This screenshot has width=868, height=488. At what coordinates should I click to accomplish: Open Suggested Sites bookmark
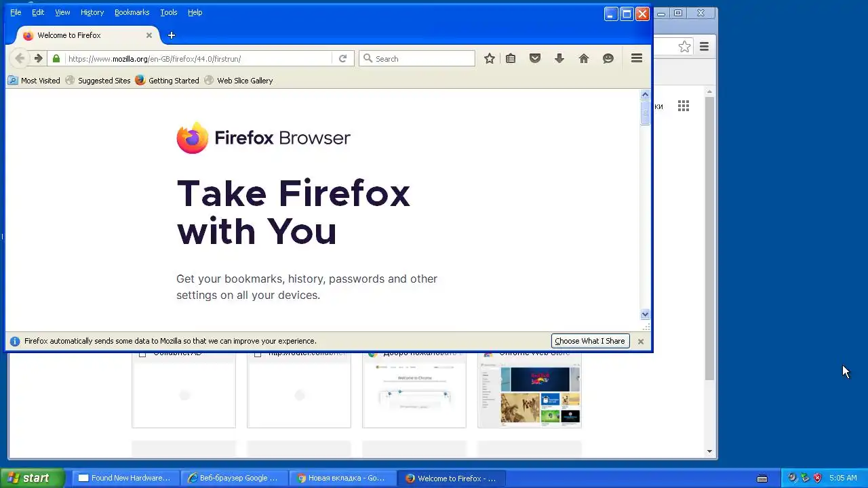(x=98, y=81)
